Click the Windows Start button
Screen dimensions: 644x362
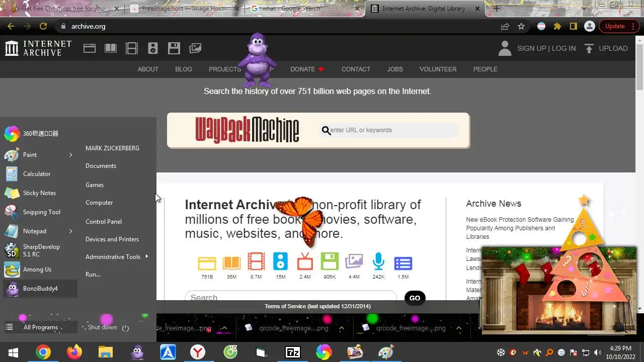point(13,352)
